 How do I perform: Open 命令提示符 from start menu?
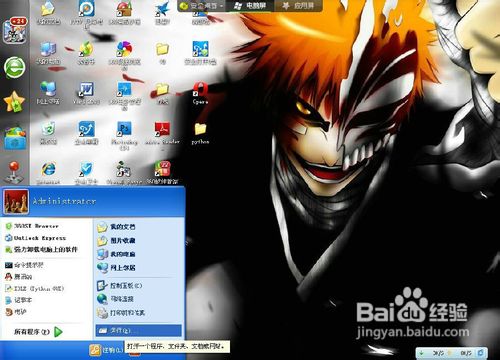pyautogui.click(x=24, y=265)
